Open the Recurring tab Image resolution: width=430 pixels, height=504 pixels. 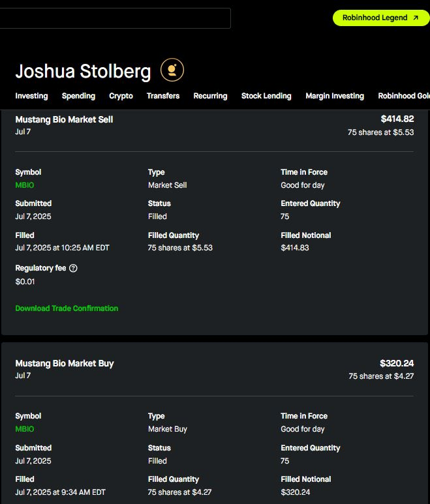coord(210,96)
